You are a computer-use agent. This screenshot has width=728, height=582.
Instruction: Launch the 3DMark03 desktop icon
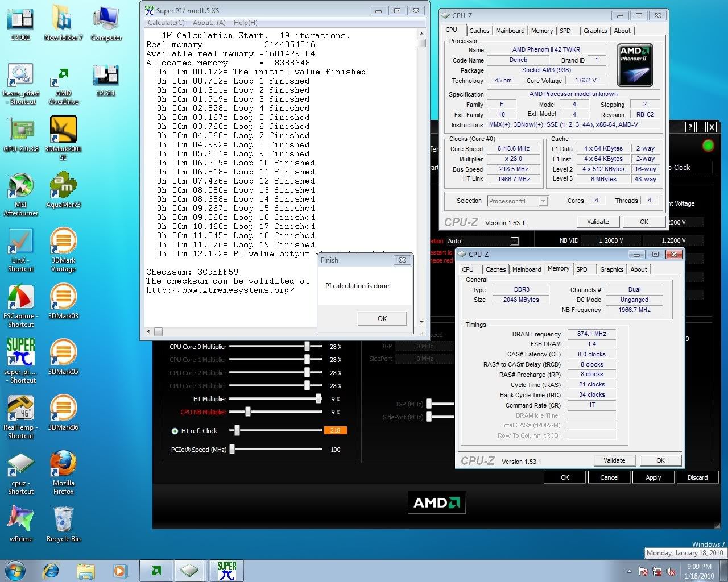coord(63,302)
